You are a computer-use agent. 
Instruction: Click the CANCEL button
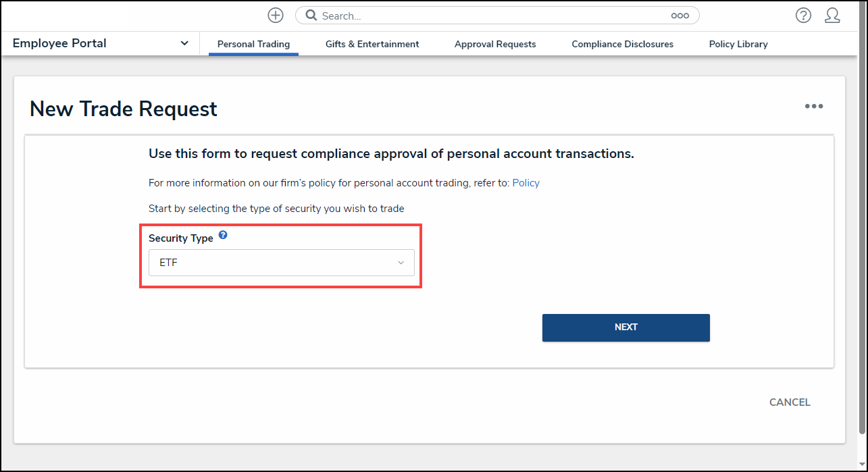(x=790, y=402)
